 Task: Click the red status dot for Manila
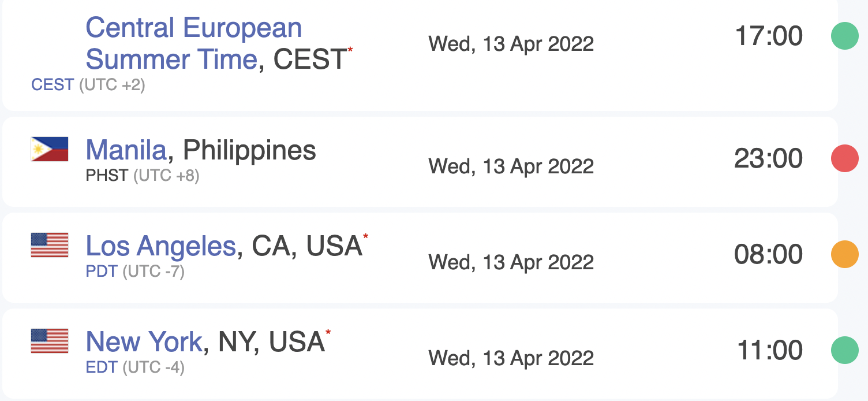[x=845, y=158]
